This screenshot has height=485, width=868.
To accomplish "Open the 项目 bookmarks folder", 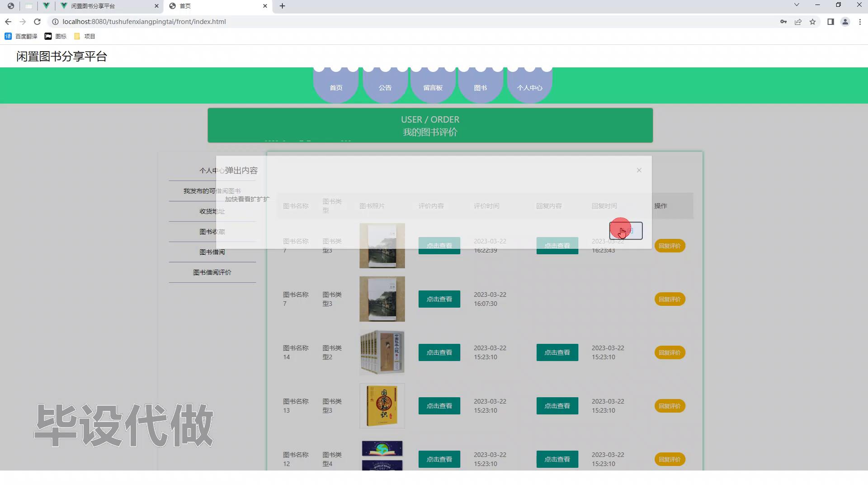I will click(x=85, y=36).
